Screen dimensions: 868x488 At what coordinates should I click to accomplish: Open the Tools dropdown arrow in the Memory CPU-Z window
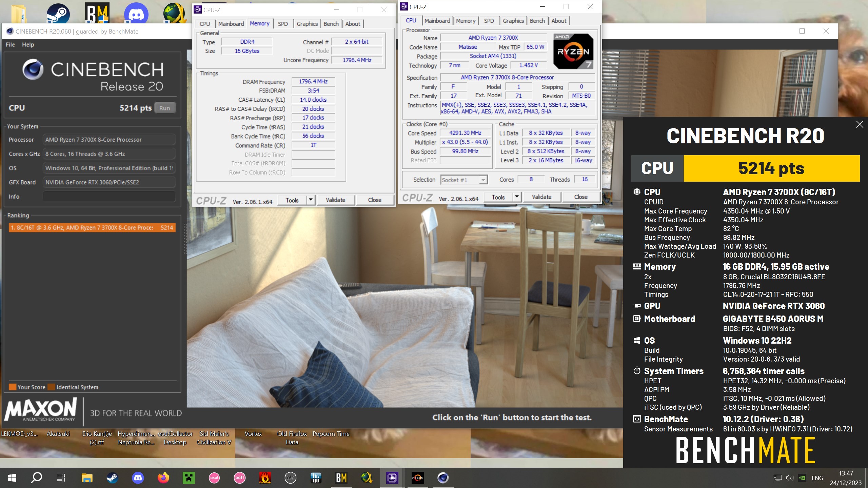coord(311,200)
